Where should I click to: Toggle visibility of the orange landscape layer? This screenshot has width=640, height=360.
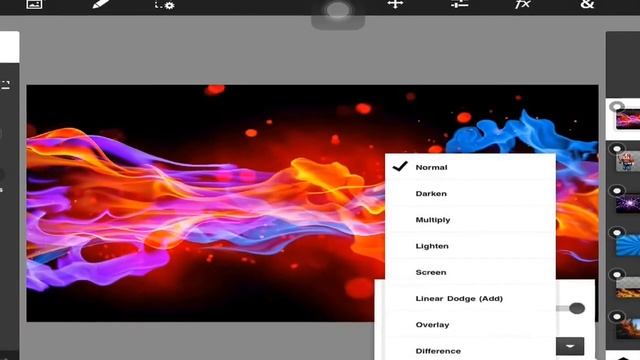617,275
